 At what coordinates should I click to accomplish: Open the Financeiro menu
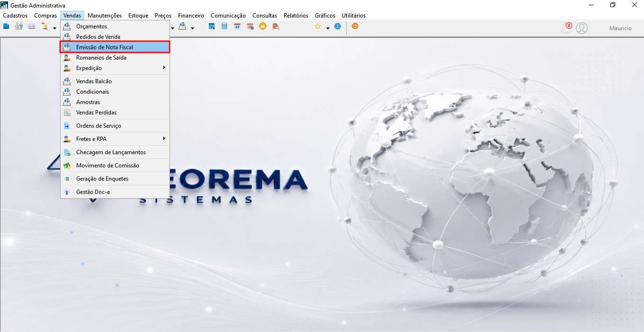coord(191,16)
